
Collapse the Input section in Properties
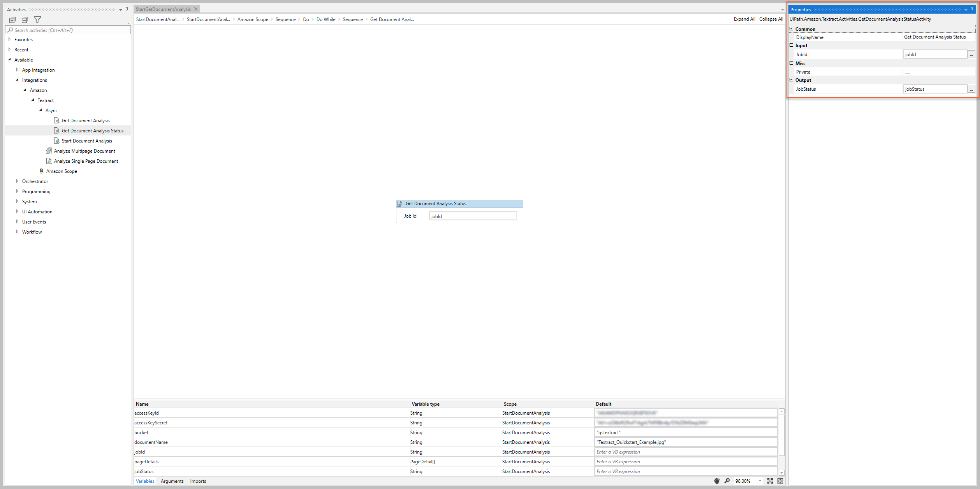[x=791, y=45]
